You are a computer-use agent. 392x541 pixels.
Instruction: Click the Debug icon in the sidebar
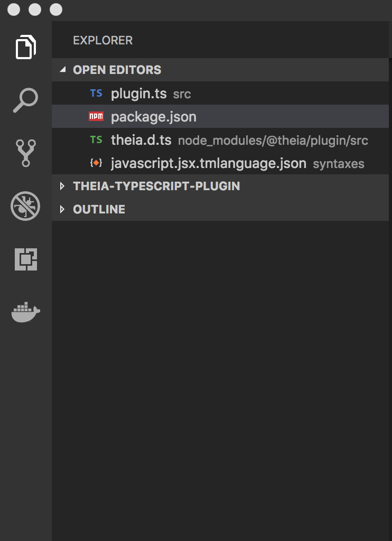25,206
